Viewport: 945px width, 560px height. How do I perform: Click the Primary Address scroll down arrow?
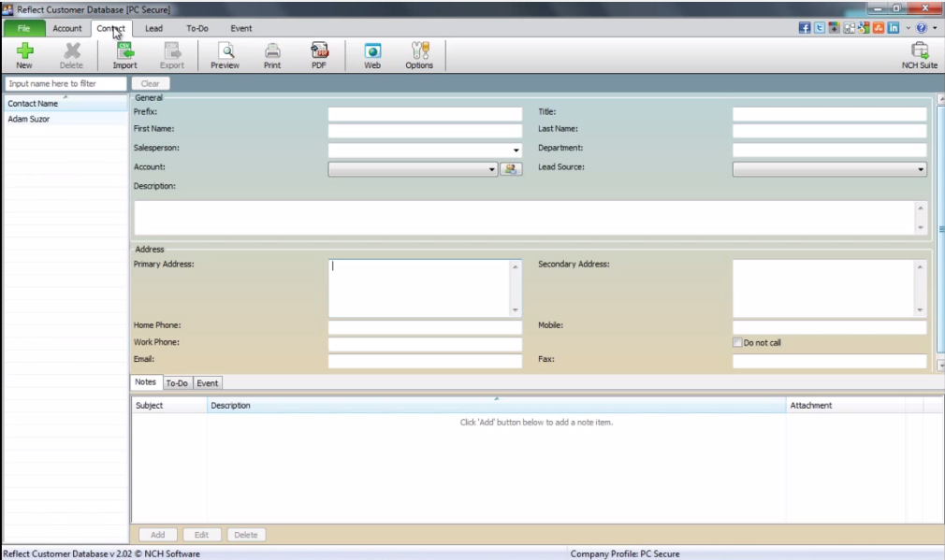[516, 310]
